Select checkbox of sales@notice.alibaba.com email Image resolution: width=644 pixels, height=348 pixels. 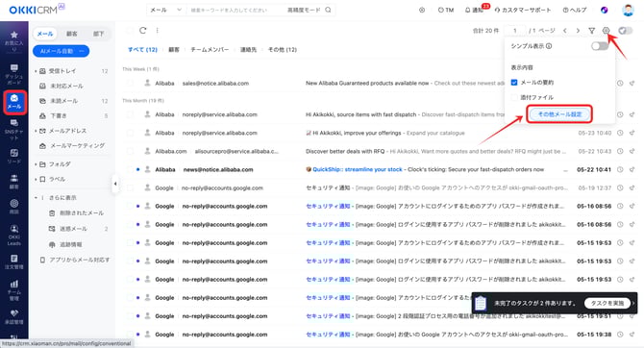point(130,83)
